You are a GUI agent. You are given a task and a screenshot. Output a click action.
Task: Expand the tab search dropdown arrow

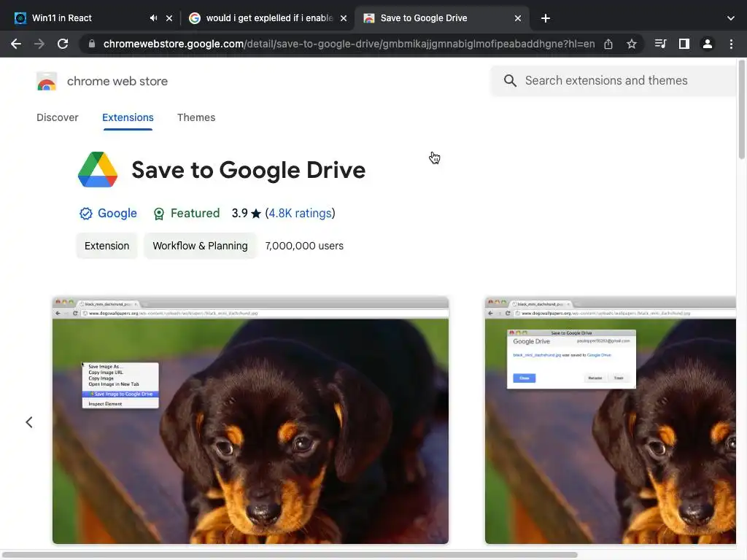[x=730, y=18]
